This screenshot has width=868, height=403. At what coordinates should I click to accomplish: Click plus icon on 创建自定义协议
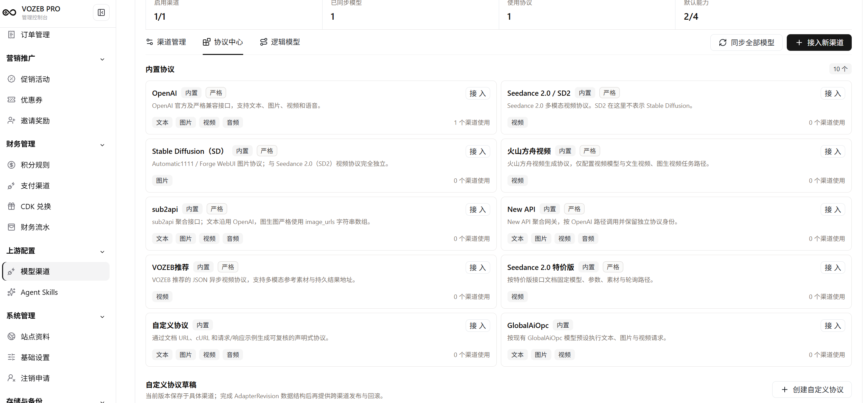(x=784, y=390)
